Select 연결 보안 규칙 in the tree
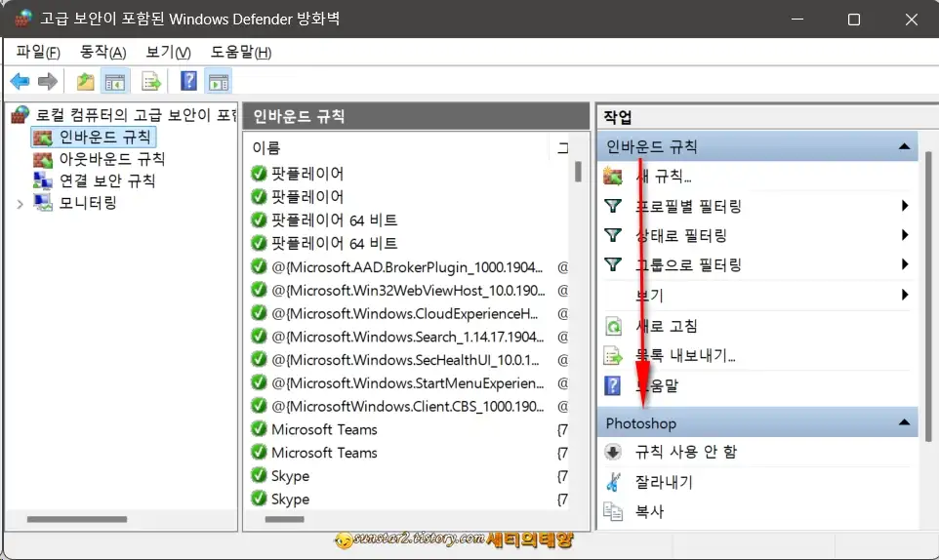 click(x=107, y=180)
